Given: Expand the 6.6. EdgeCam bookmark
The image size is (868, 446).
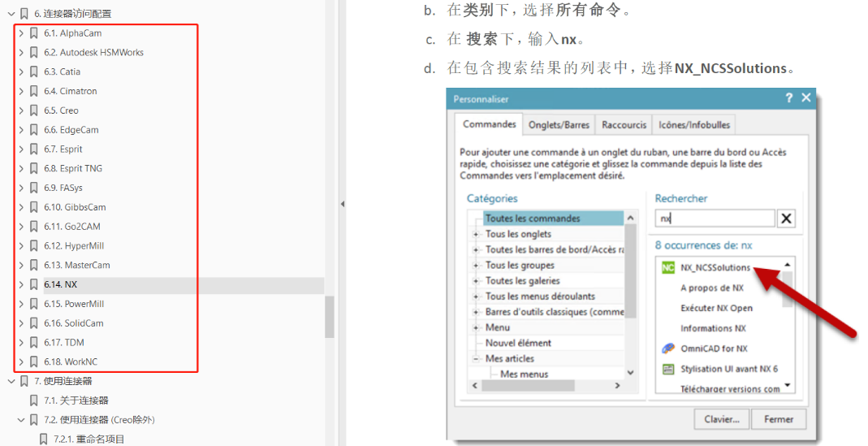Looking at the screenshot, I should click(21, 130).
